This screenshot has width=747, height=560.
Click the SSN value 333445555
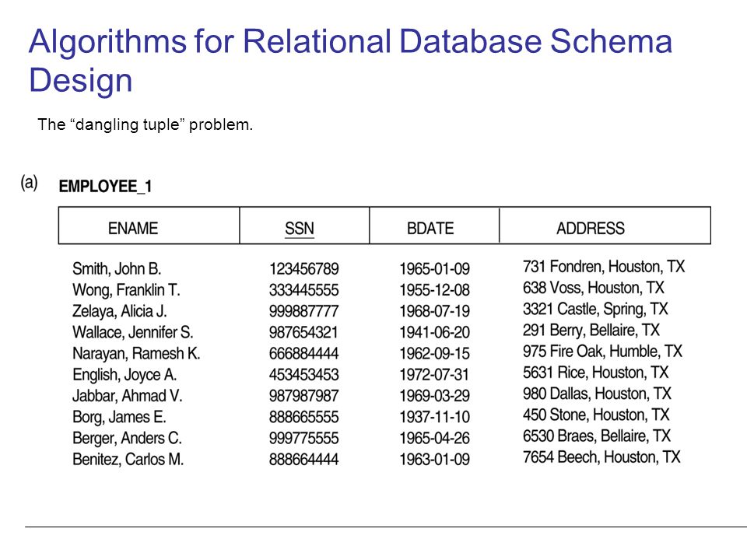303,289
